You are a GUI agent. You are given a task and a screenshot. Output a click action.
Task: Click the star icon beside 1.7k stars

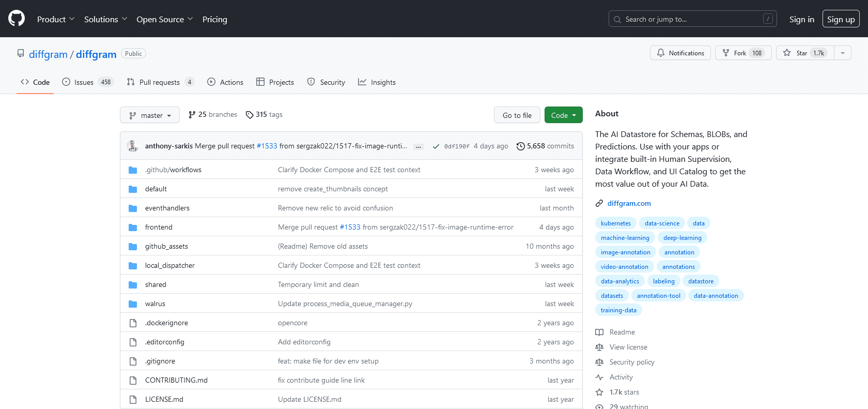pyautogui.click(x=599, y=392)
